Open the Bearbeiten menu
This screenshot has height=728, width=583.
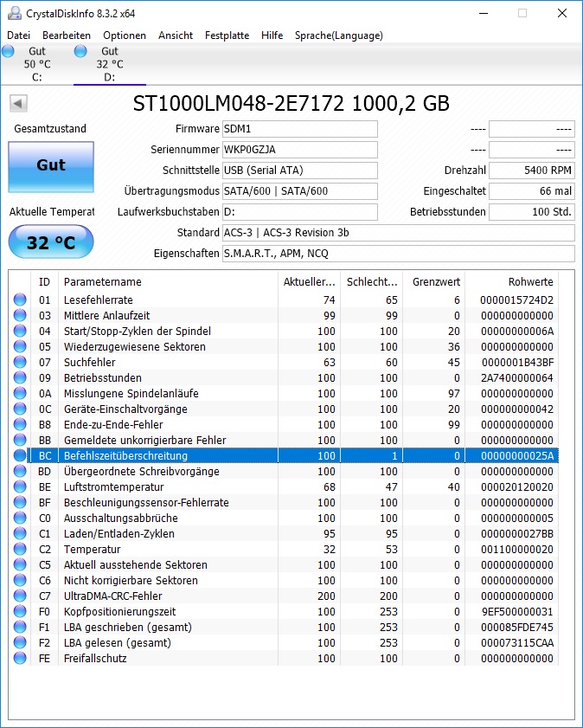coord(67,35)
